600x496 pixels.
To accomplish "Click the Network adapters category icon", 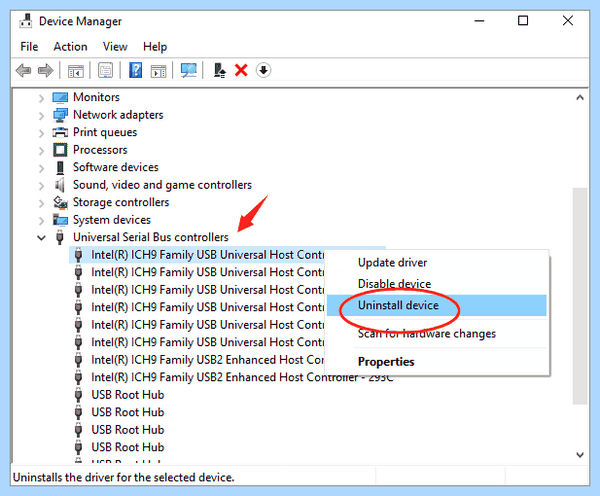I will [60, 115].
